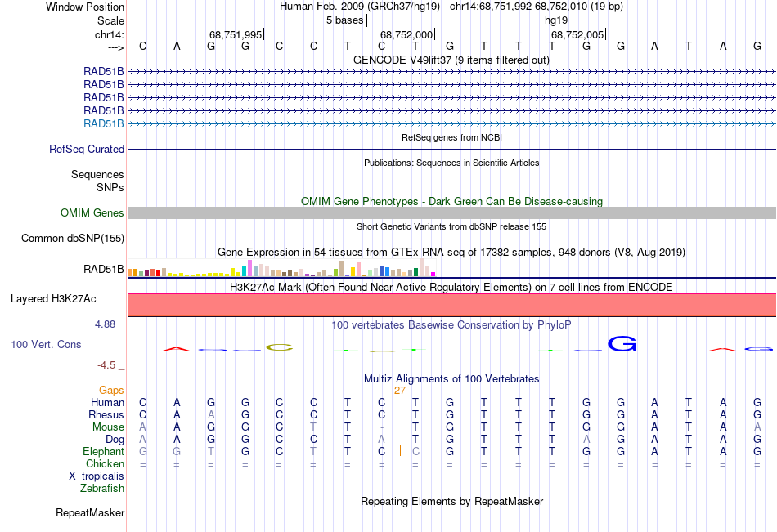Click the SNPs track label
Viewport: 777px width, 532px height.
click(x=110, y=187)
